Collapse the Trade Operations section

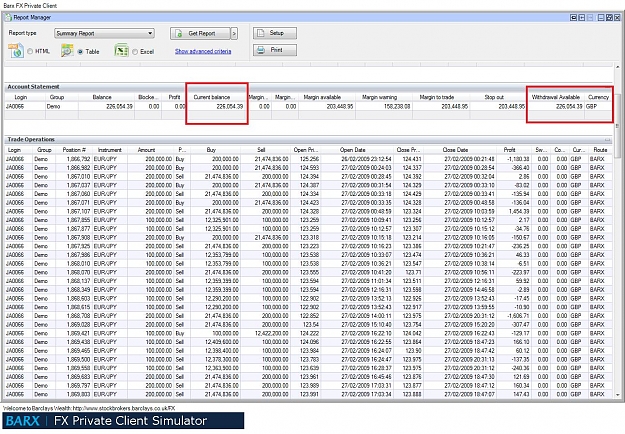coord(607,139)
